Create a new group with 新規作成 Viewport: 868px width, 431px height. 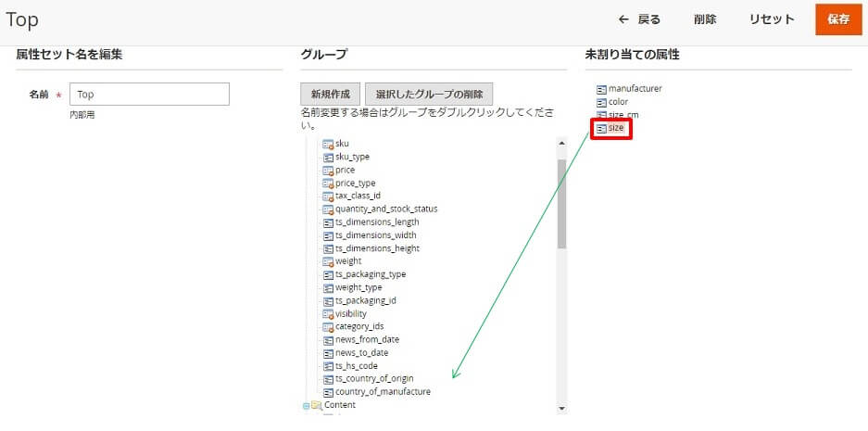tap(331, 95)
